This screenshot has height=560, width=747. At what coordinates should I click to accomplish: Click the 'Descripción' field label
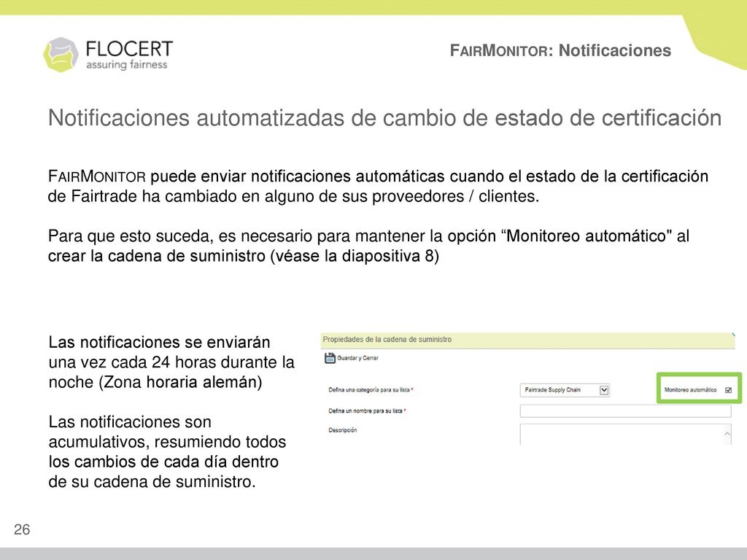point(343,430)
